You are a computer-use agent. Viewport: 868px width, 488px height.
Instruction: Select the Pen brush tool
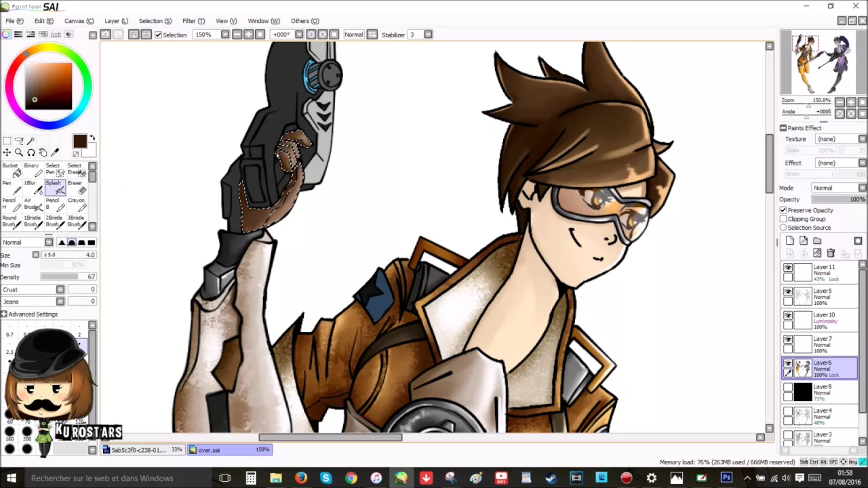coord(12,187)
